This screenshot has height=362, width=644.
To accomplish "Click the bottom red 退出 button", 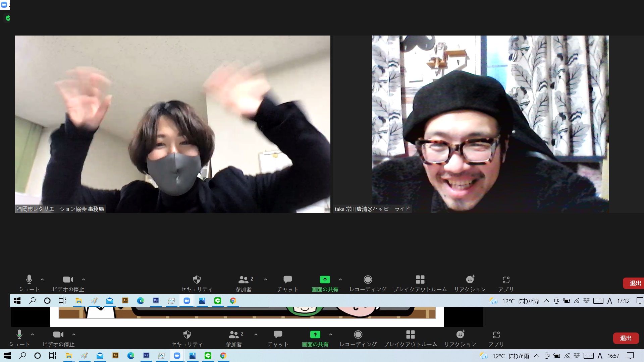I will [626, 338].
